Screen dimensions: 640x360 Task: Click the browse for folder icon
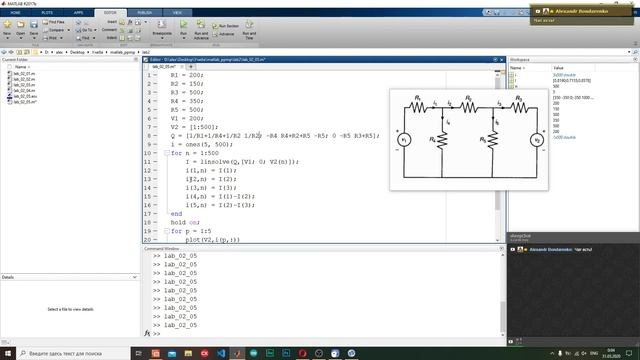(x=27, y=52)
